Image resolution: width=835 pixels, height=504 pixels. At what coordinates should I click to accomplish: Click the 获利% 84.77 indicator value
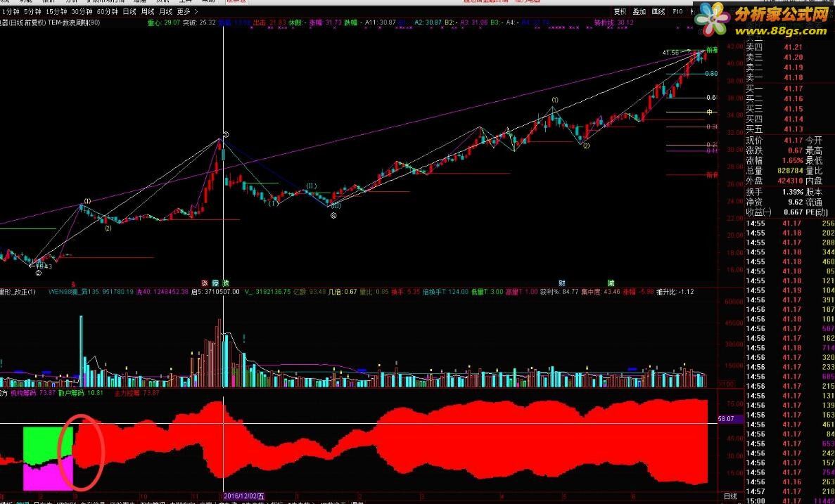[x=559, y=292]
